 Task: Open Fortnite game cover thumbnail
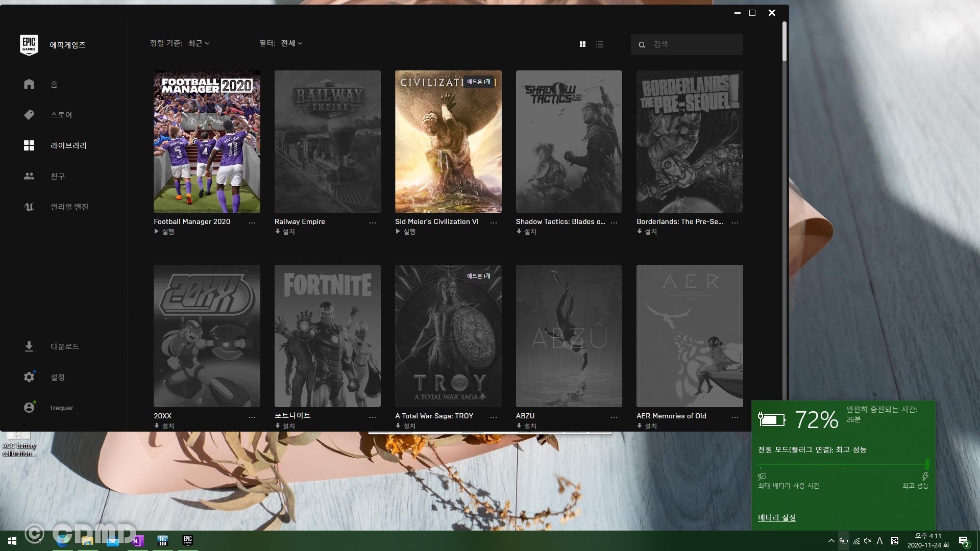pyautogui.click(x=328, y=336)
